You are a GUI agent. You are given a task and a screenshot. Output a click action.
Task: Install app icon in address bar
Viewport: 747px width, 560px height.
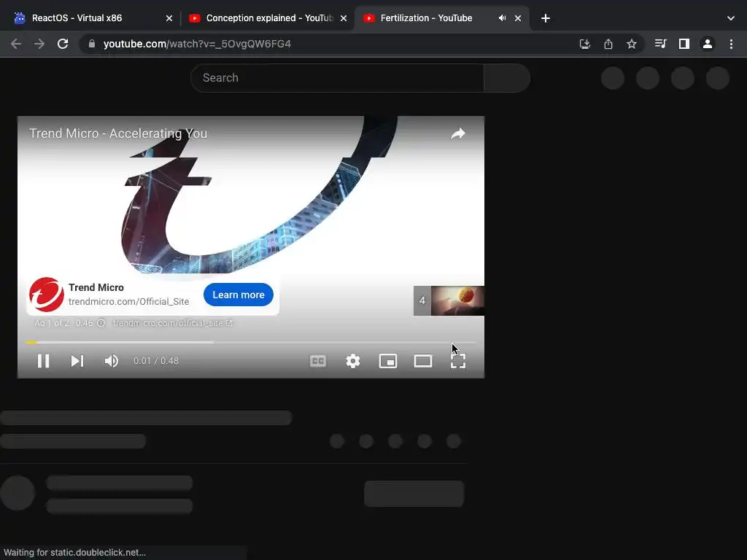(x=585, y=44)
